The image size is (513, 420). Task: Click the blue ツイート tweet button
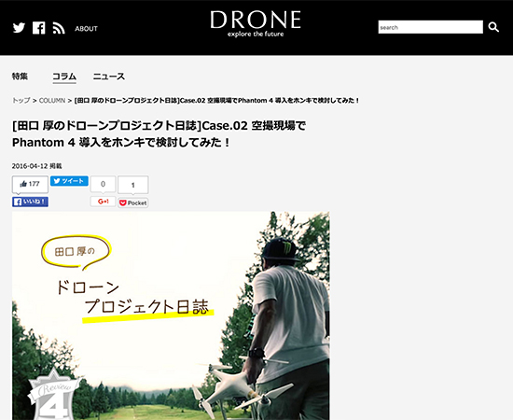69,181
